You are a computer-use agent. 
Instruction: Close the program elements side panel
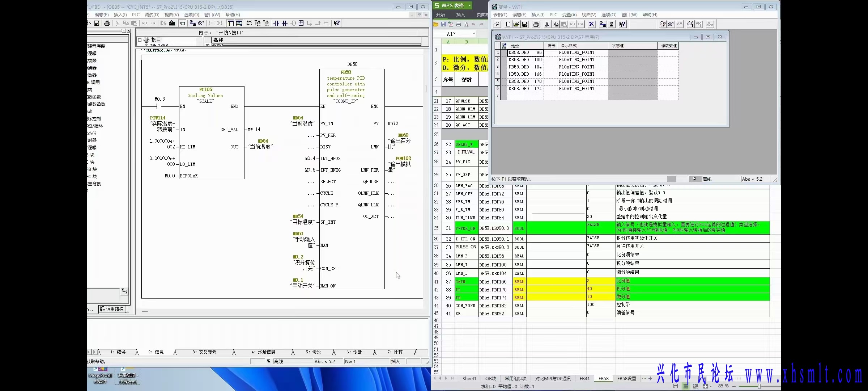click(x=129, y=30)
